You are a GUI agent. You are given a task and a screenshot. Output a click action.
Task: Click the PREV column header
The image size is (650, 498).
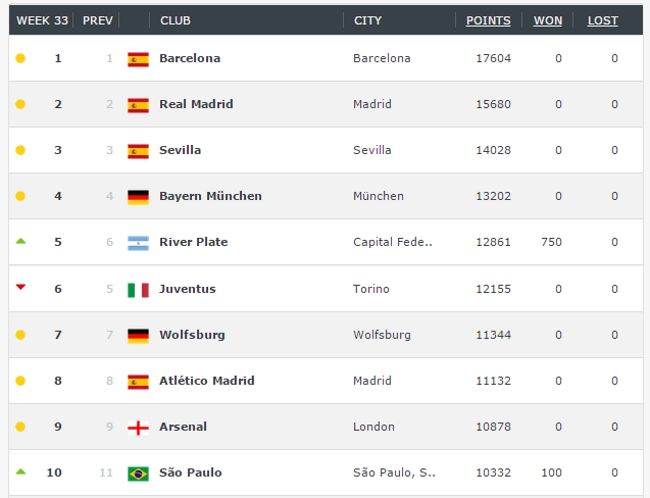[98, 21]
